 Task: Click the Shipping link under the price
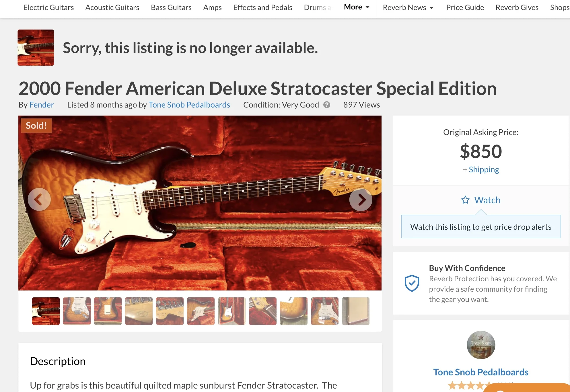point(484,170)
